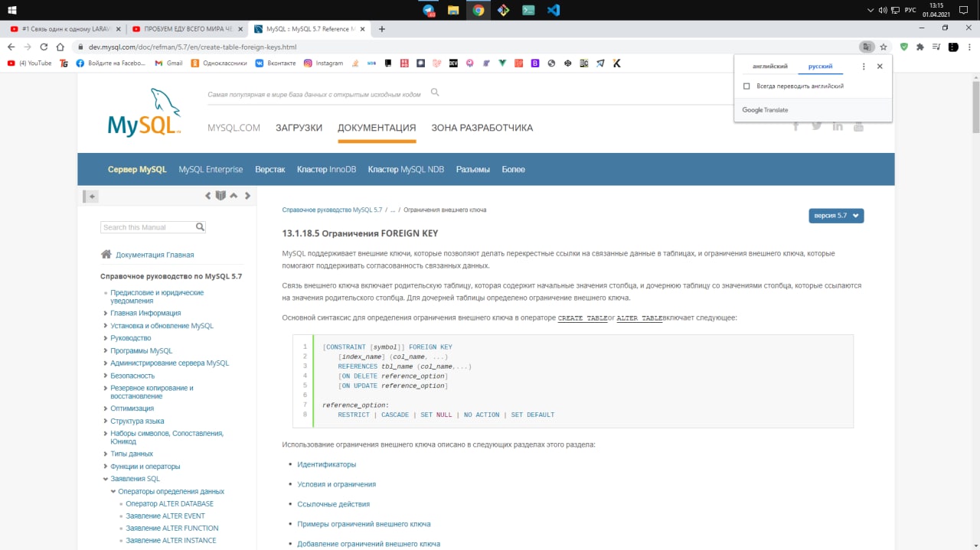This screenshot has width=980, height=550.
Task: Open the Windows Start menu
Action: (x=11, y=10)
